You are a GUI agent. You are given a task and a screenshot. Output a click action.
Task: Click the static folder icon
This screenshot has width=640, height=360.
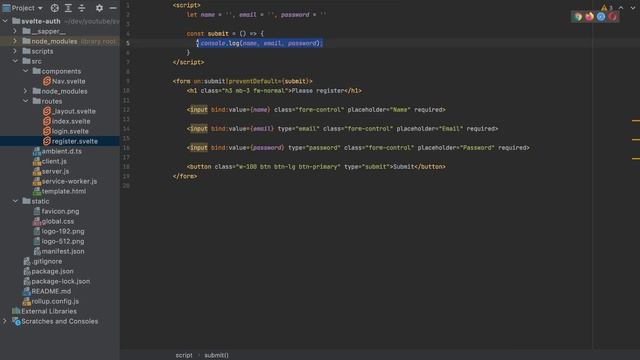tap(27, 201)
